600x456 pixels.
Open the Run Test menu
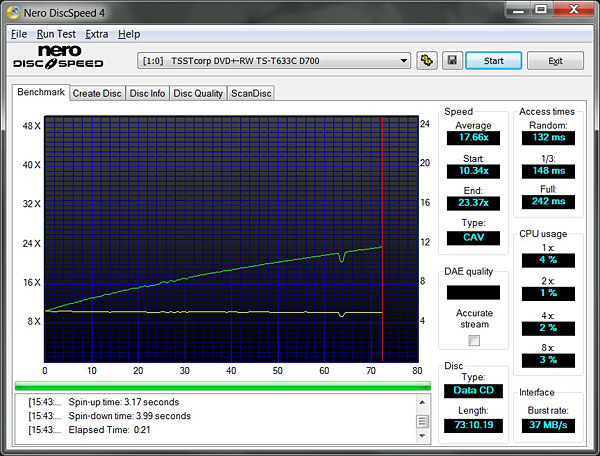(56, 34)
